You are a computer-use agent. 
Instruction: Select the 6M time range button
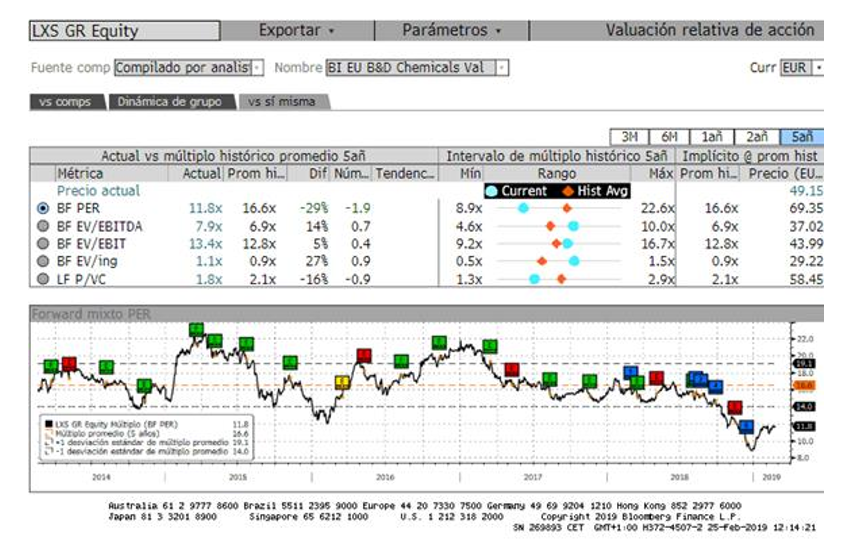coord(669,136)
